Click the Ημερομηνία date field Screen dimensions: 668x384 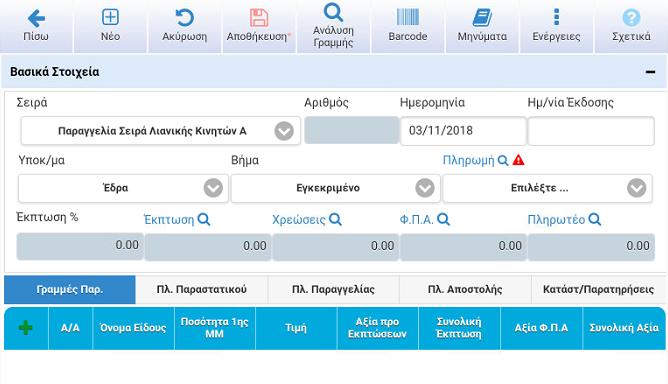coord(463,131)
